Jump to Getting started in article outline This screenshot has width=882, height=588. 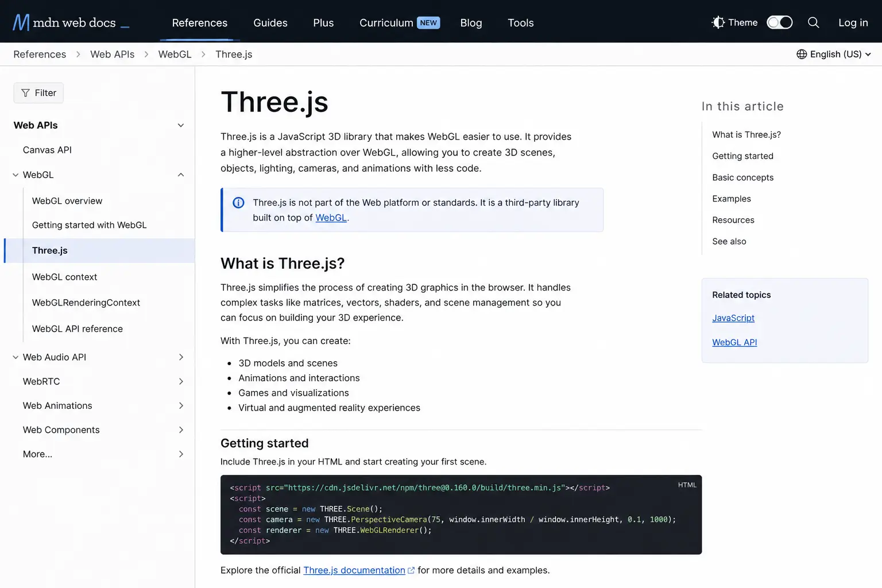(742, 156)
